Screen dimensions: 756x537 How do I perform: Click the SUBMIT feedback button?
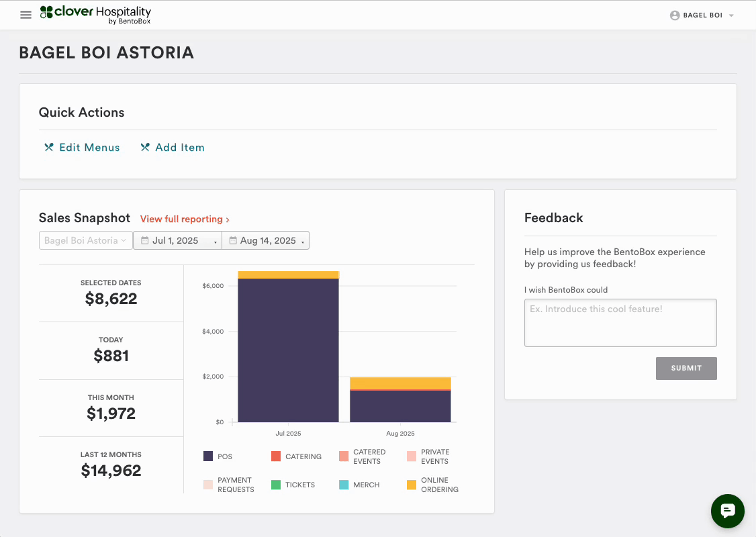tap(686, 369)
